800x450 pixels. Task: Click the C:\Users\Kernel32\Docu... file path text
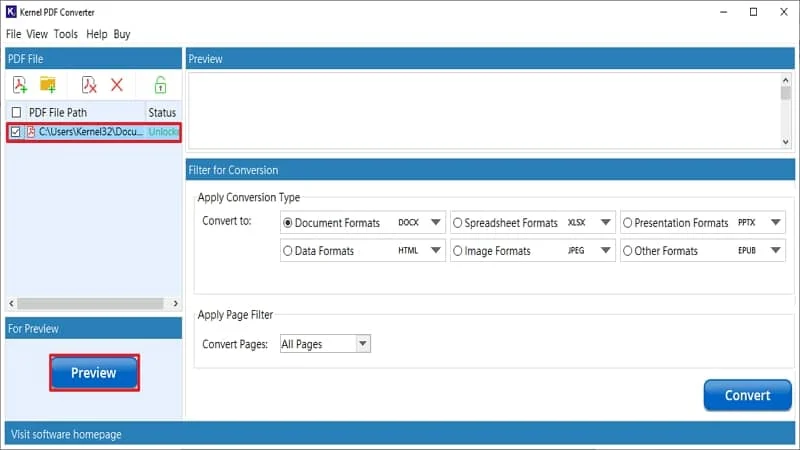tap(91, 132)
